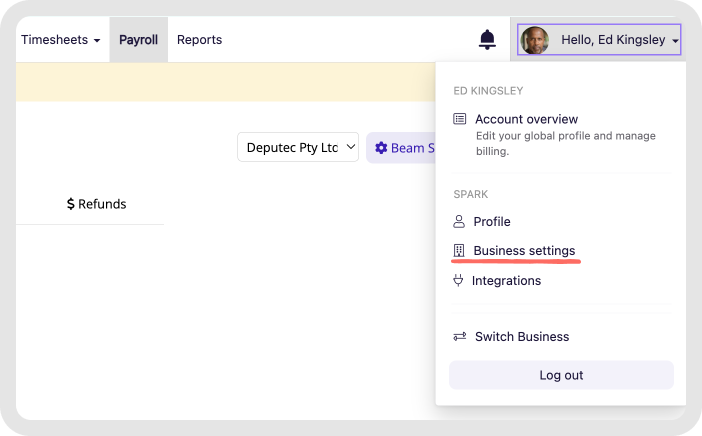Click Ed Kingsley's profile avatar photo

pos(535,40)
